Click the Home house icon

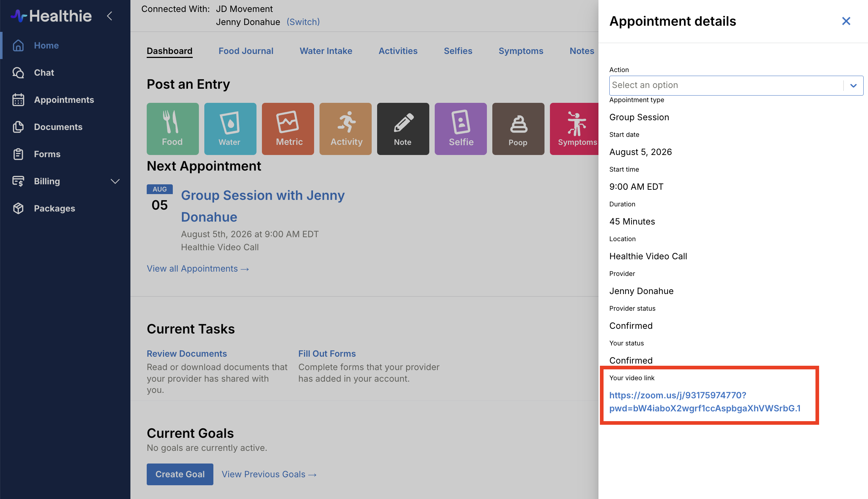(x=18, y=46)
